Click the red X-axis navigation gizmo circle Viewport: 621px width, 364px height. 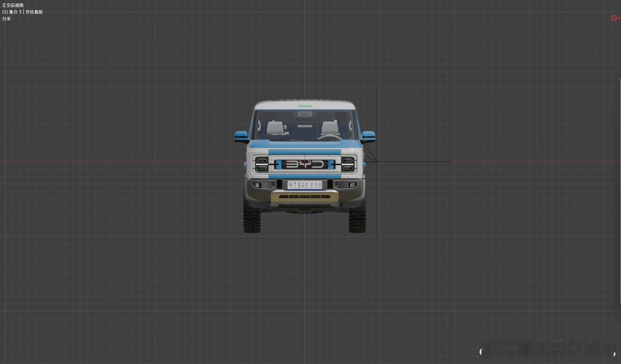click(614, 18)
